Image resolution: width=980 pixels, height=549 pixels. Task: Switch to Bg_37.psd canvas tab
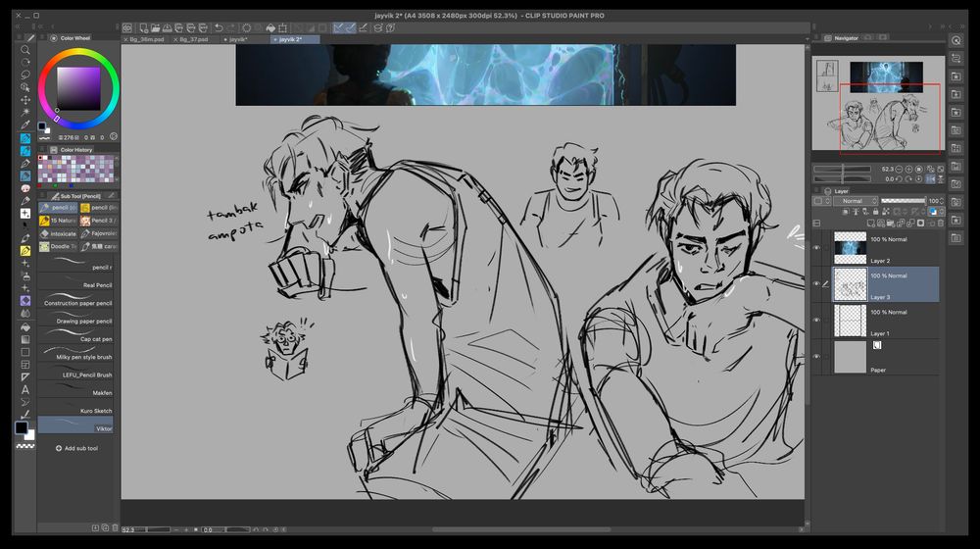(195, 39)
